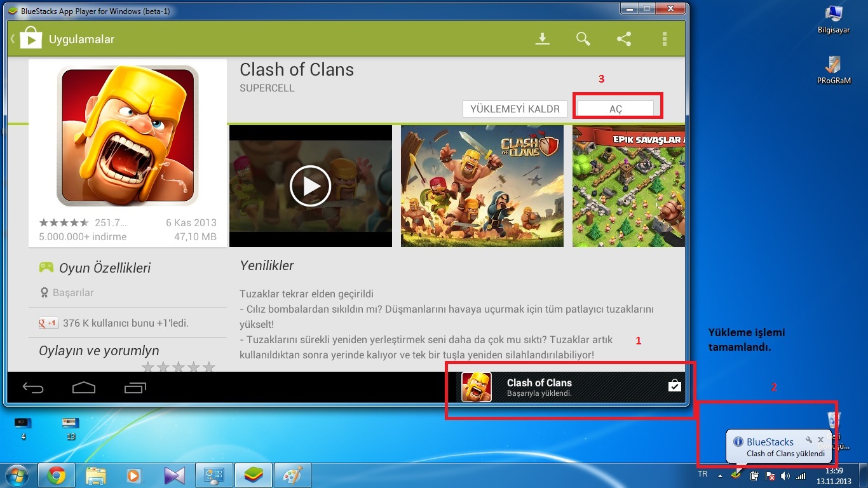
Task: Select the desktop file named 4
Action: click(23, 428)
